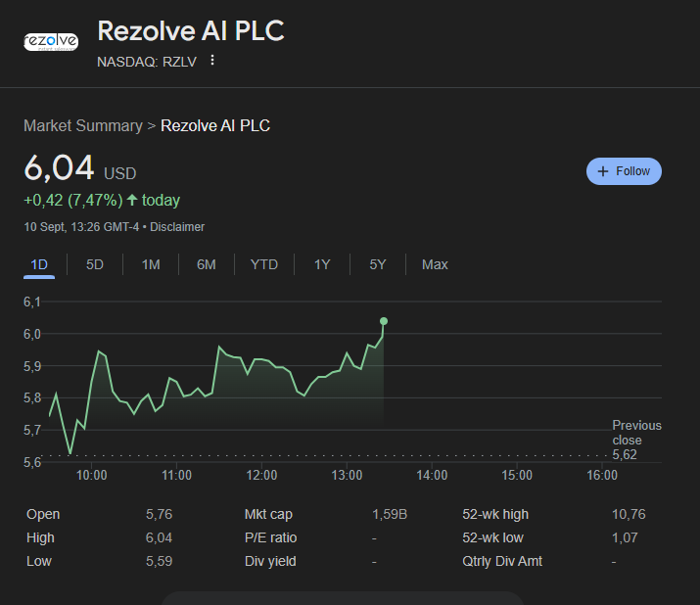Image resolution: width=700 pixels, height=605 pixels.
Task: Click the NASDAQ: RZLV ticker text
Action: click(x=147, y=62)
